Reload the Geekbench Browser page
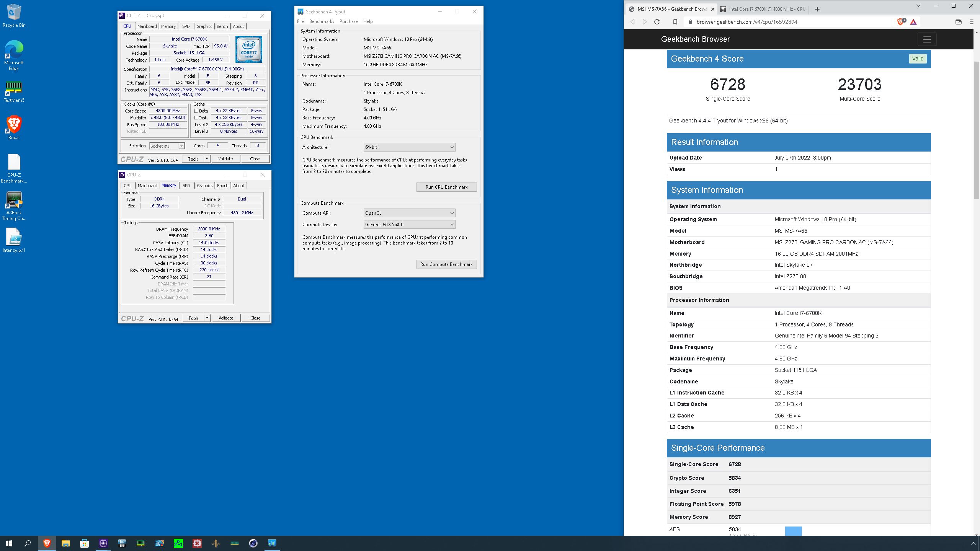This screenshot has height=551, width=980. 657,22
